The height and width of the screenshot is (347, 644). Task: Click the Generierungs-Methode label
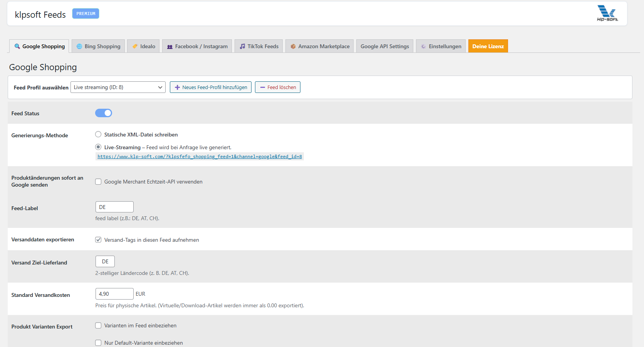coord(40,135)
